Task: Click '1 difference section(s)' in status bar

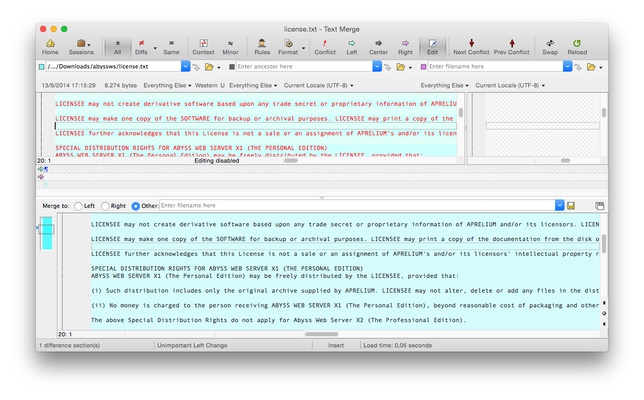Action: (x=70, y=345)
